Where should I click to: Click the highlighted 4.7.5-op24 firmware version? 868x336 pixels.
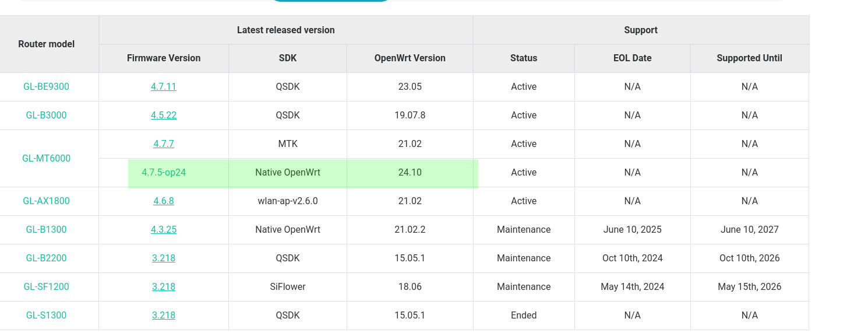pyautogui.click(x=164, y=173)
